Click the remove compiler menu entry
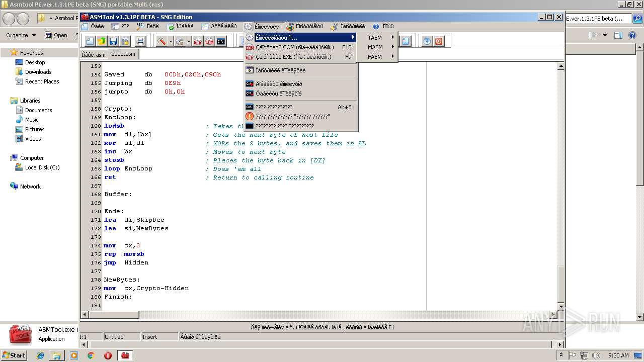Screen dimensions: 644x362 (301, 94)
